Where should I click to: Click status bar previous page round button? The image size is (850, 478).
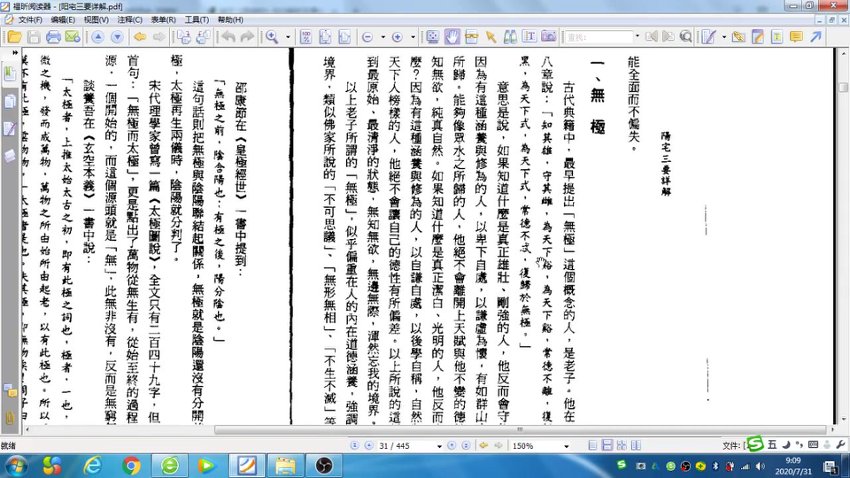coord(369,445)
